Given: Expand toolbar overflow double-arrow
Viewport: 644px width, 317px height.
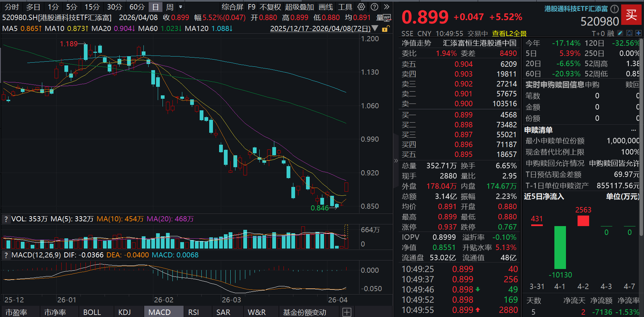Looking at the screenshot, I should (386, 7).
